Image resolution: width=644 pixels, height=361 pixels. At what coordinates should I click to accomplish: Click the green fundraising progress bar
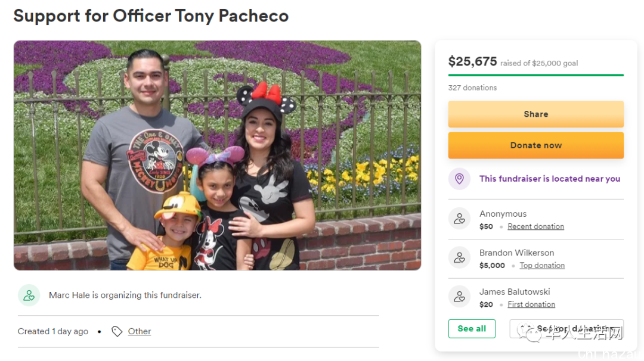pos(535,75)
